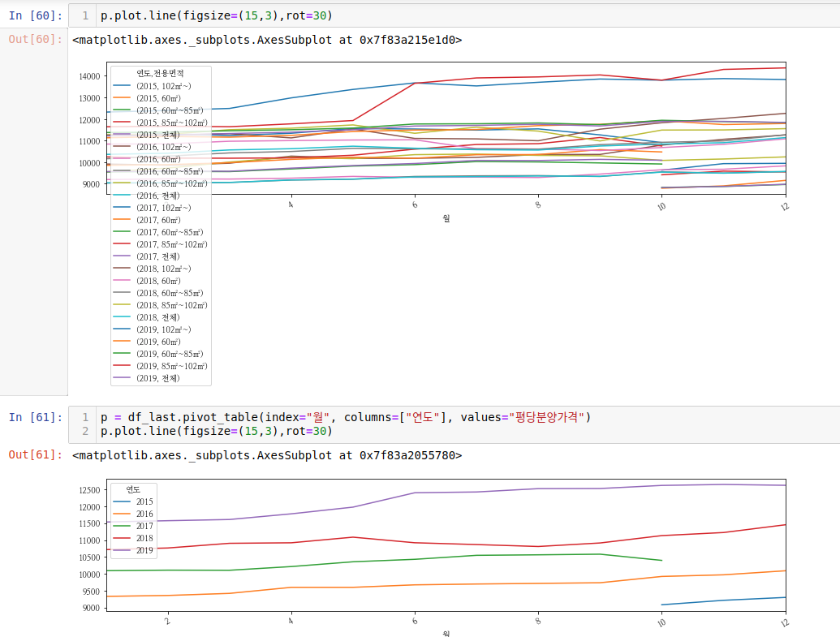This screenshot has height=637, width=840.
Task: Click y-axis tick 14000 on top chart
Action: coord(89,76)
